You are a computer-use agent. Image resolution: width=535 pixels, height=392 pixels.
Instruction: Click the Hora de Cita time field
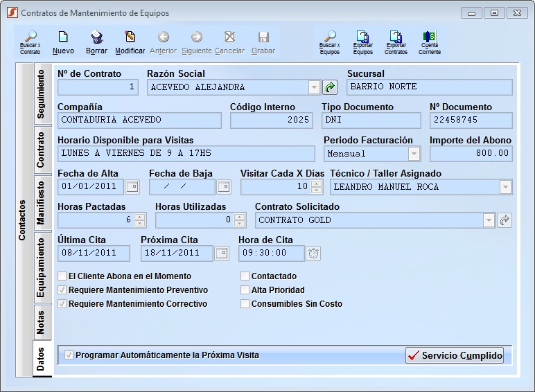(272, 253)
